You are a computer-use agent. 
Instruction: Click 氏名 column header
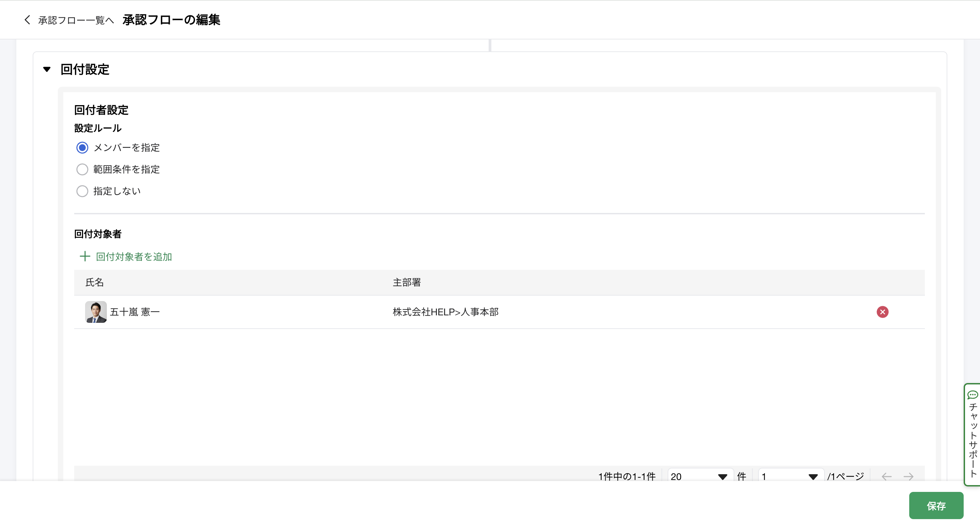pyautogui.click(x=94, y=282)
